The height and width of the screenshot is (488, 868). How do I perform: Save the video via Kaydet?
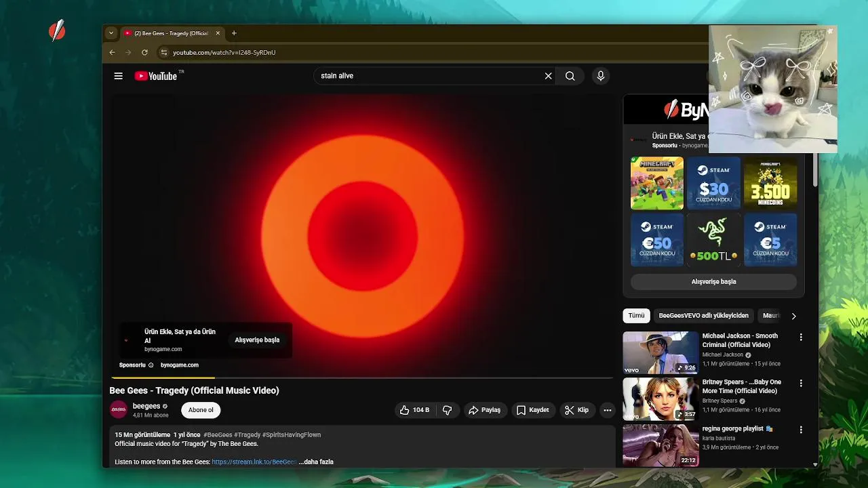point(532,410)
